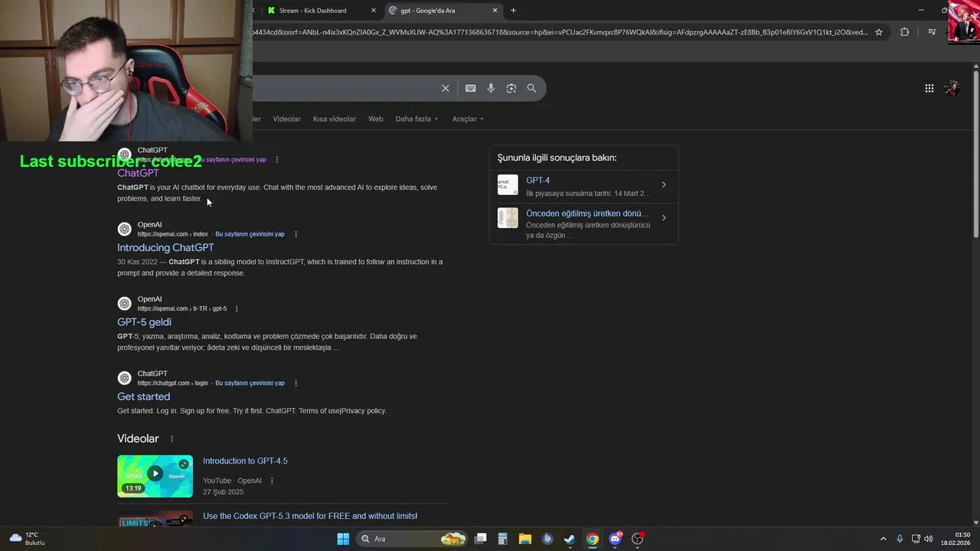Screen dimensions: 980x551
Task: Open Introduction to GPT-4.5 video title
Action: click(245, 461)
